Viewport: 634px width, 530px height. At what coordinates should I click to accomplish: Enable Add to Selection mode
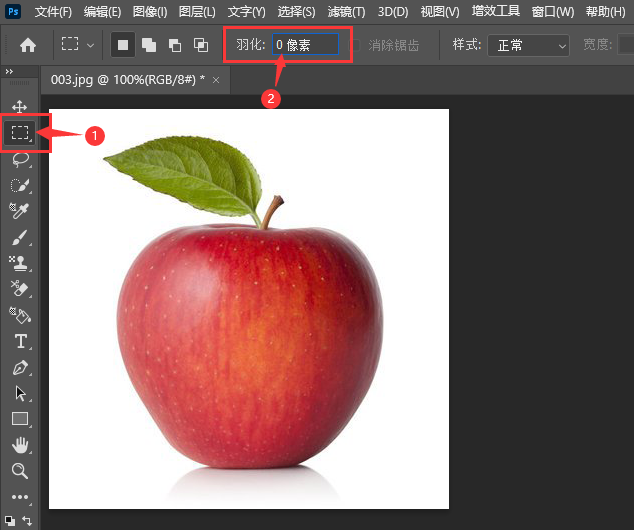click(x=148, y=45)
